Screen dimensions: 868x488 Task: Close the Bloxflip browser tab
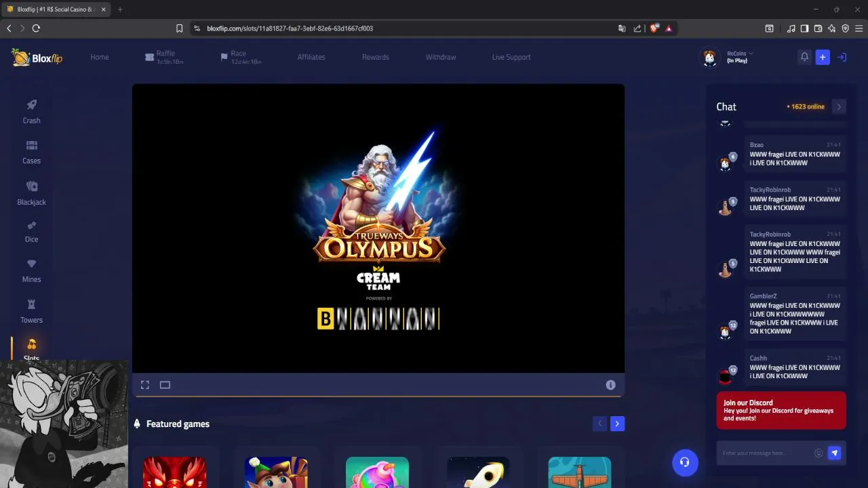click(x=103, y=9)
